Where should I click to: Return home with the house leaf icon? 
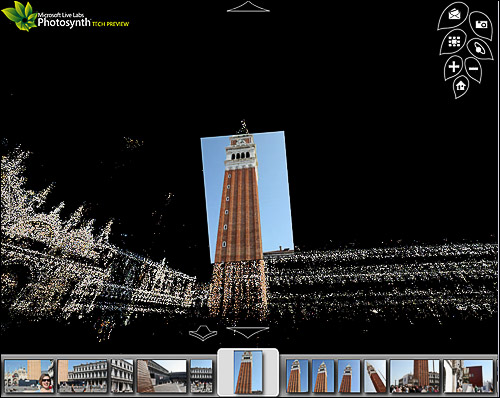pos(461,86)
